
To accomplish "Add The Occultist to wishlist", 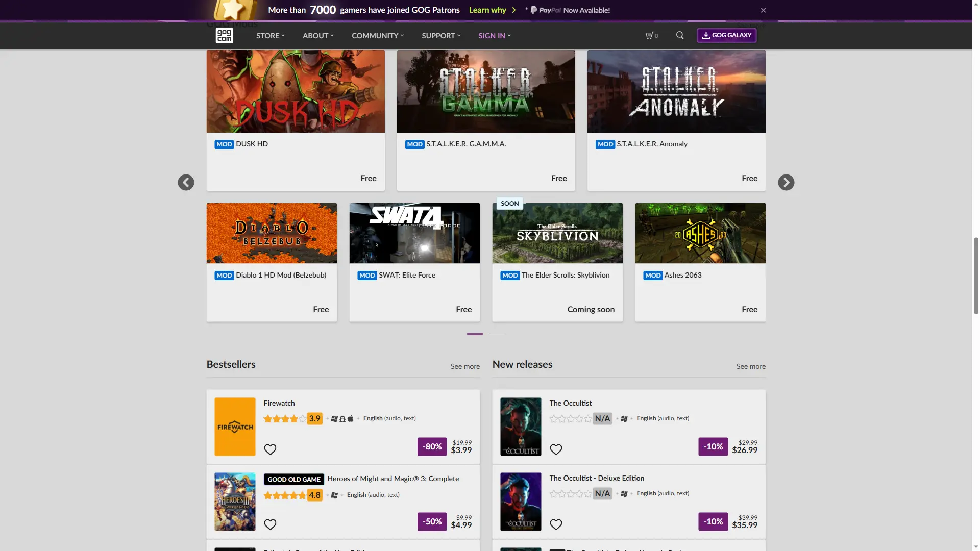I will click(556, 449).
